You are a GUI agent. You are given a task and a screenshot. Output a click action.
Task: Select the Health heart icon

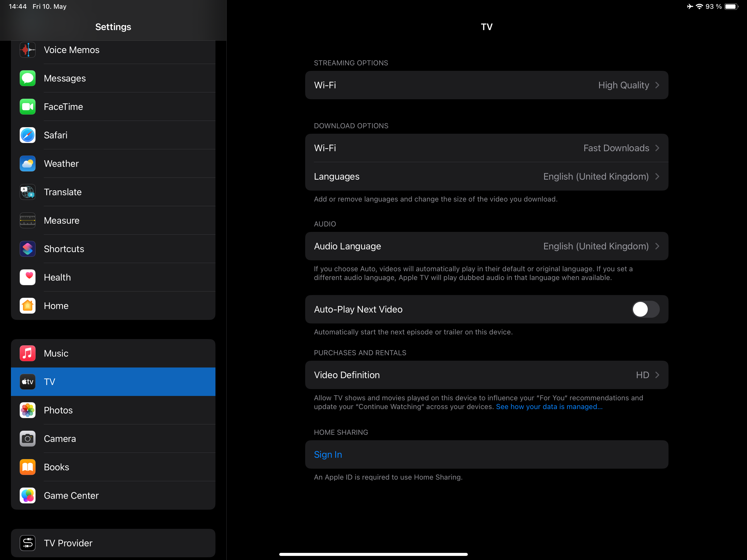pos(28,277)
